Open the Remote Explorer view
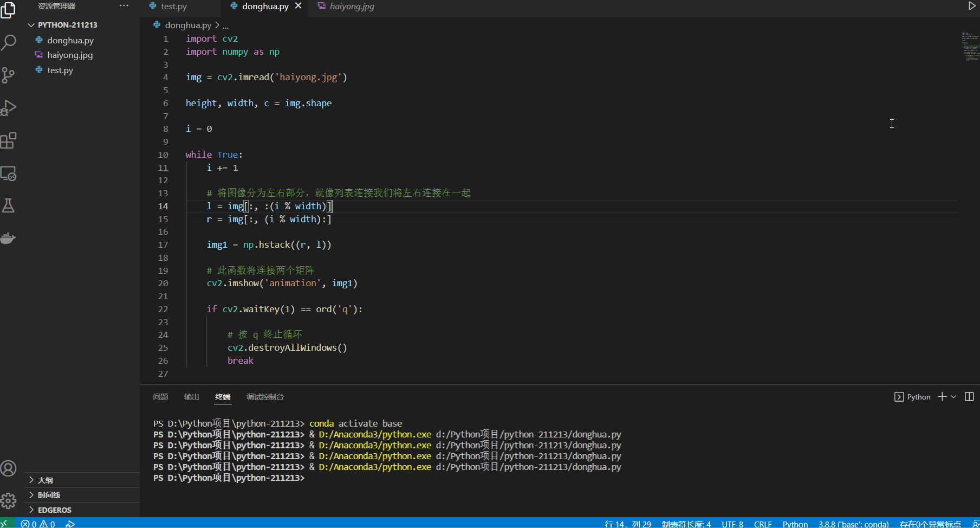The height and width of the screenshot is (528, 980). (x=9, y=173)
